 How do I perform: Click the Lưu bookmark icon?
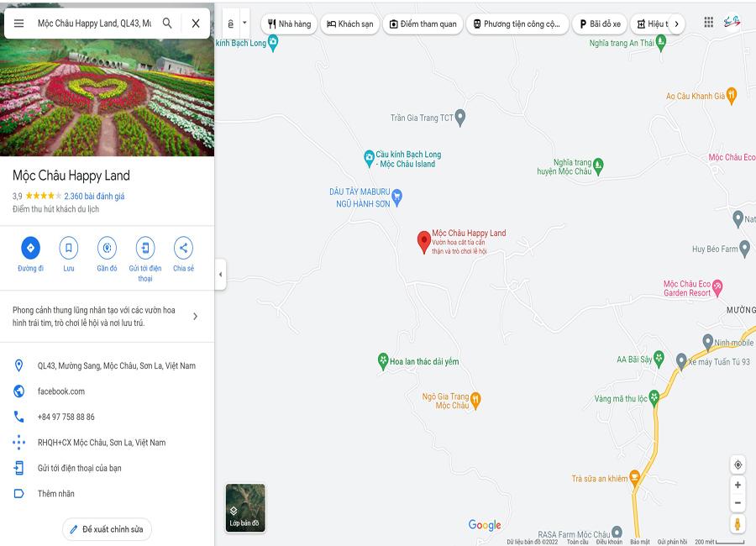[x=69, y=248]
